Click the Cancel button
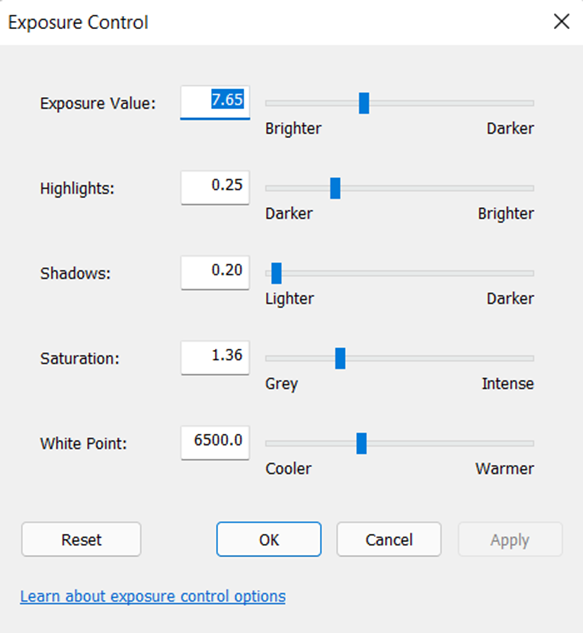Image resolution: width=583 pixels, height=633 pixels. point(389,539)
